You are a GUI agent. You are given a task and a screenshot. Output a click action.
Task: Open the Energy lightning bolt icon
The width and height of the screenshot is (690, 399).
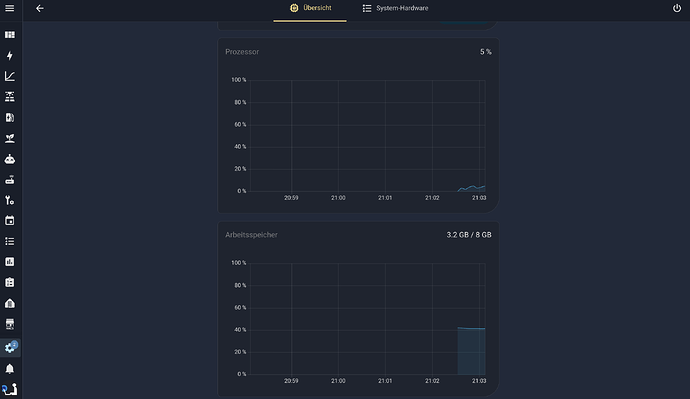click(10, 55)
